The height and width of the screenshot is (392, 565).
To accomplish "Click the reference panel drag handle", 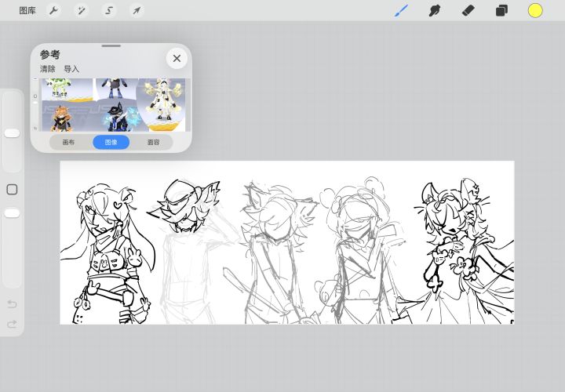I will click(x=111, y=45).
